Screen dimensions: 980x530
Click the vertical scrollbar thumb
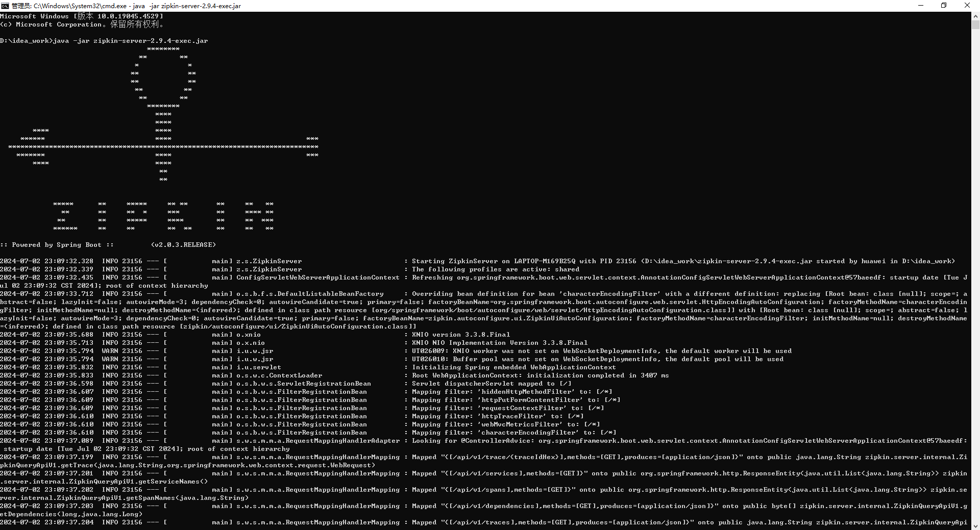[x=975, y=24]
